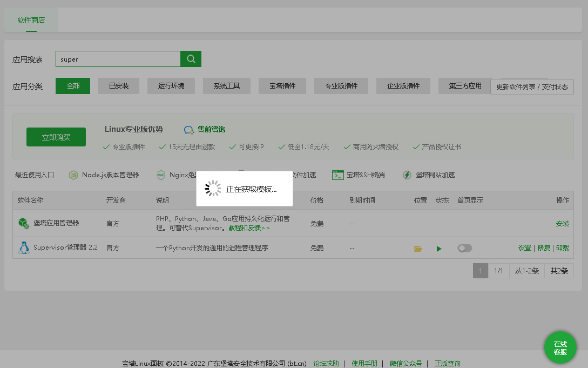Open the 教程和反馈 link

pyautogui.click(x=249, y=228)
